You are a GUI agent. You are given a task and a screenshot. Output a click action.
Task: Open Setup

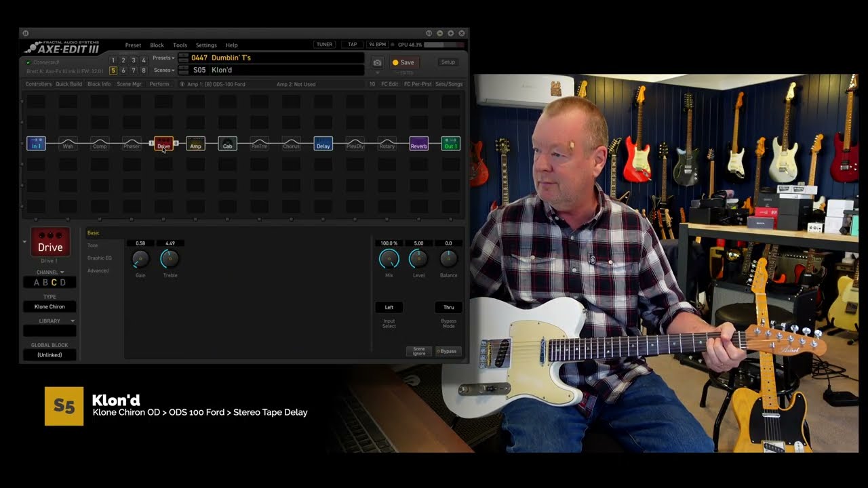448,62
